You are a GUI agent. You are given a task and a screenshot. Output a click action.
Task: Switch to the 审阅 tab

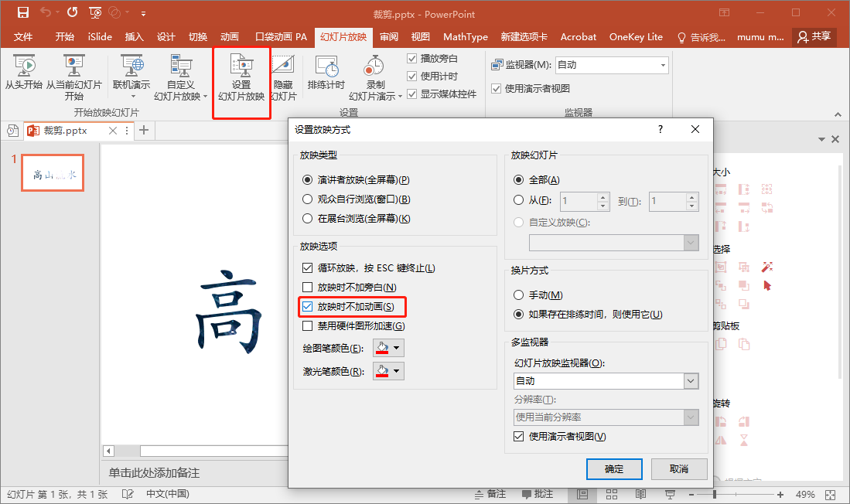click(x=389, y=37)
